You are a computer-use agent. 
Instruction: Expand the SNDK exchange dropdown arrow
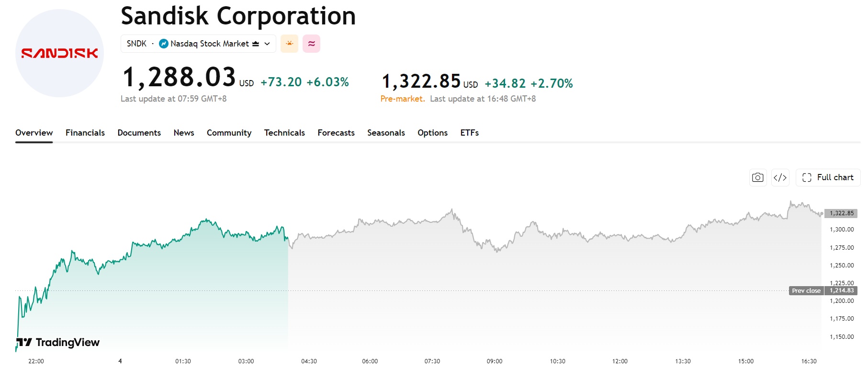click(267, 44)
